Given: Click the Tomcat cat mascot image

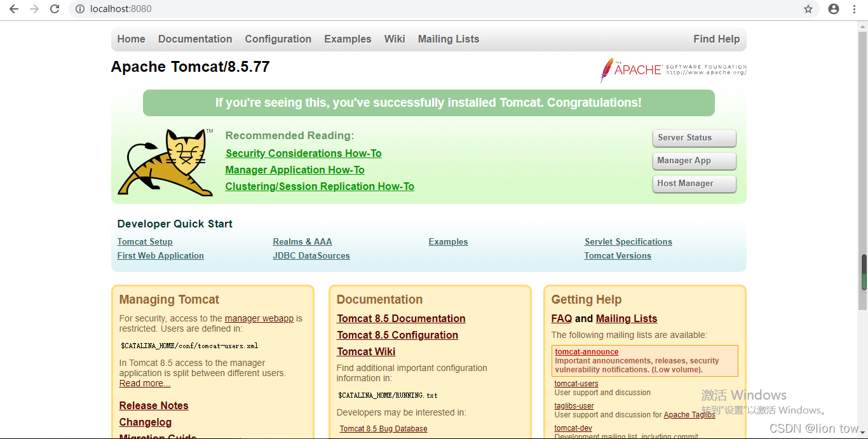Looking at the screenshot, I should [x=165, y=163].
